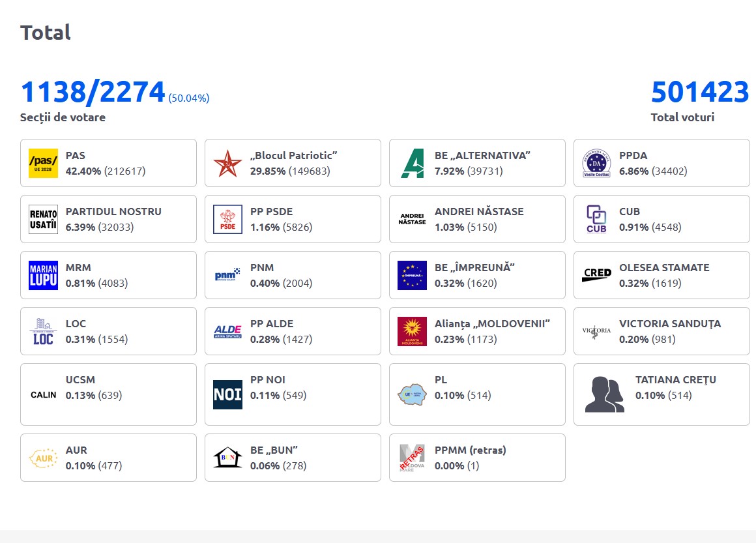Click the AUR gold map logo
This screenshot has height=543, width=756.
click(44, 458)
